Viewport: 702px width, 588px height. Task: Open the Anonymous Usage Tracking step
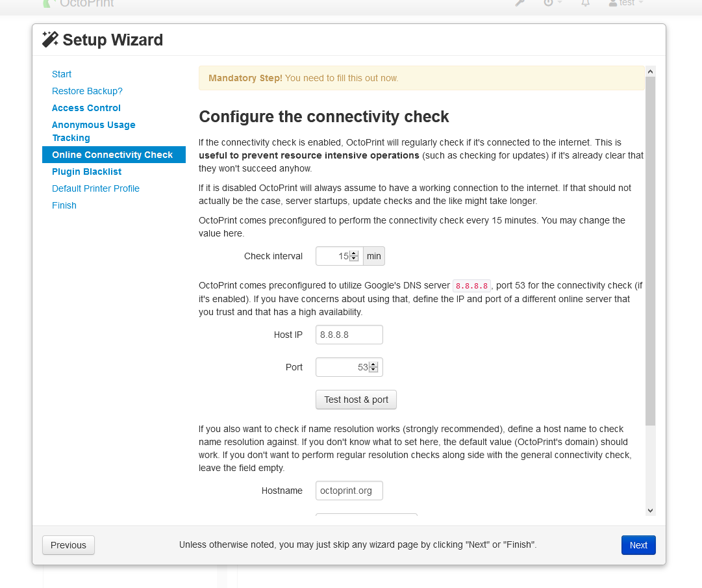coord(94,131)
